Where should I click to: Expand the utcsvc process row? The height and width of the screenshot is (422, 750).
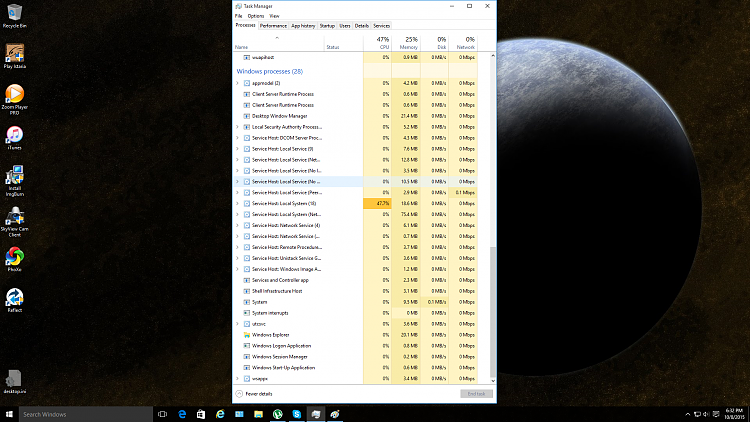click(x=237, y=324)
